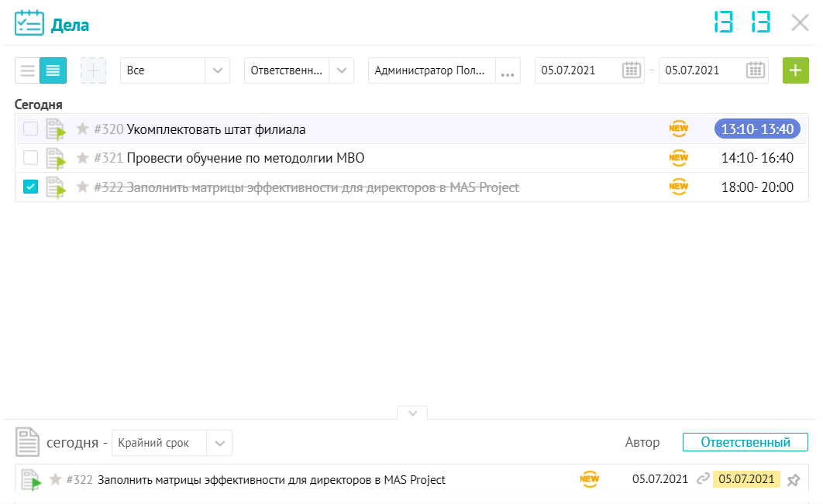This screenshot has height=504, width=823.
Task: Switch to the Автор tab
Action: tap(643, 442)
